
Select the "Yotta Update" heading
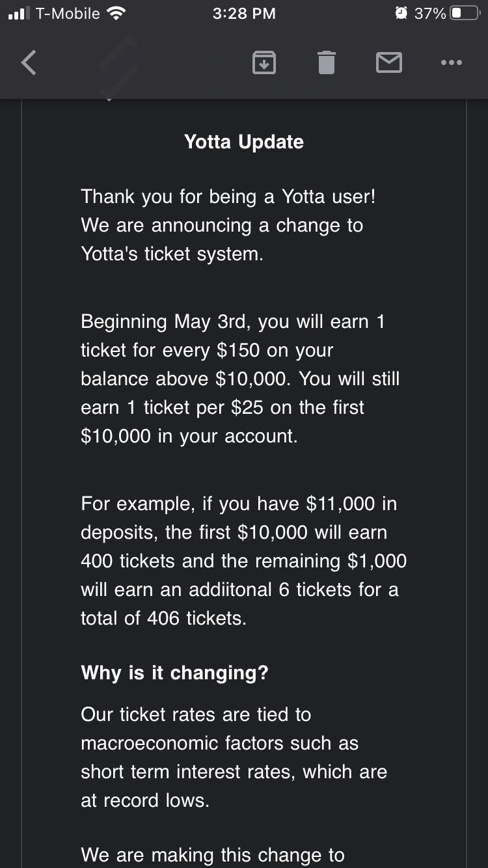[x=244, y=142]
